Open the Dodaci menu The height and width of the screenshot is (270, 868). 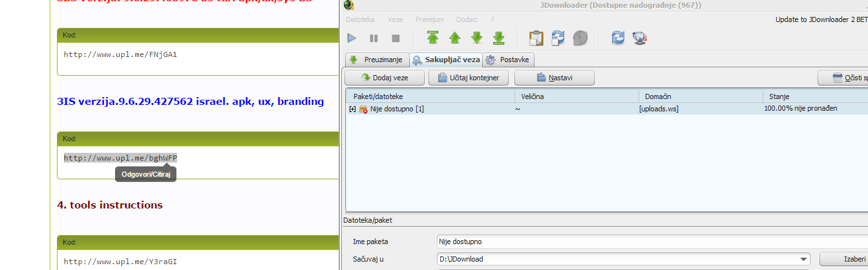click(x=467, y=19)
